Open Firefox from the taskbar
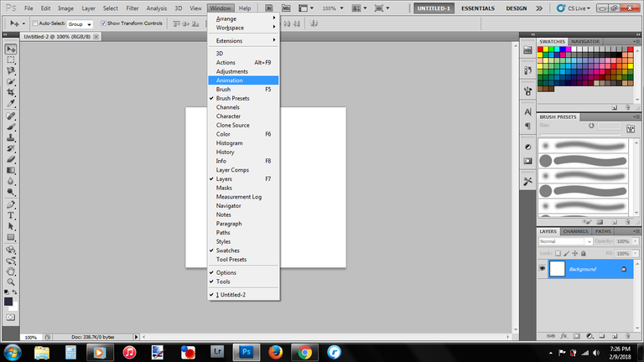 point(276,352)
